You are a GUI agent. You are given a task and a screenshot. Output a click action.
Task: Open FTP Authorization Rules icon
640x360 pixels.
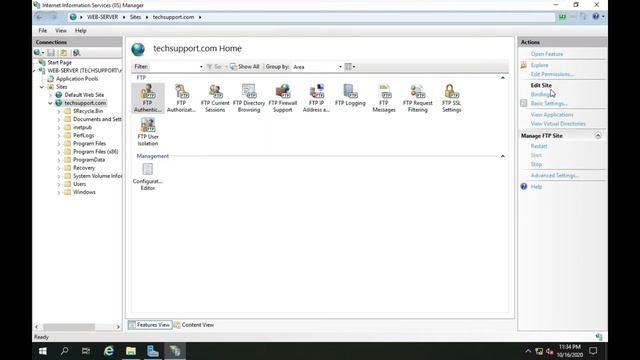click(x=181, y=98)
